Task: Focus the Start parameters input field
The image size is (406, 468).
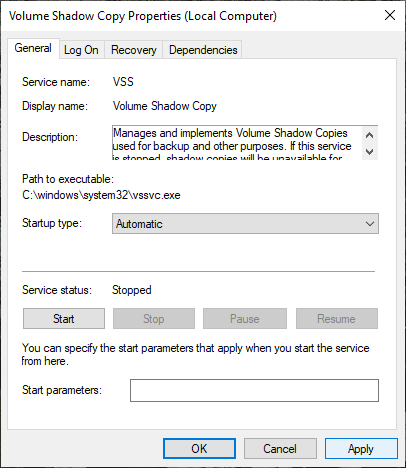Action: (254, 390)
